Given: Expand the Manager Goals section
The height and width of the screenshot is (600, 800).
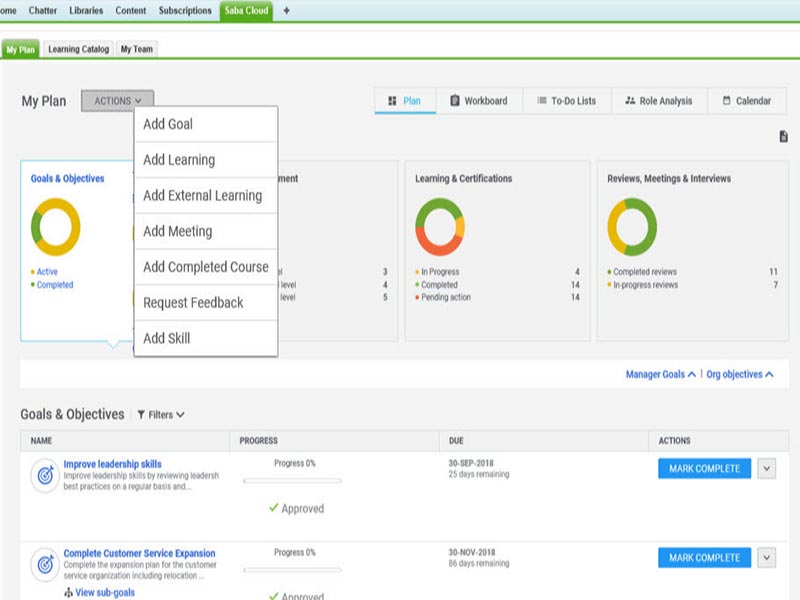Looking at the screenshot, I should pyautogui.click(x=660, y=374).
